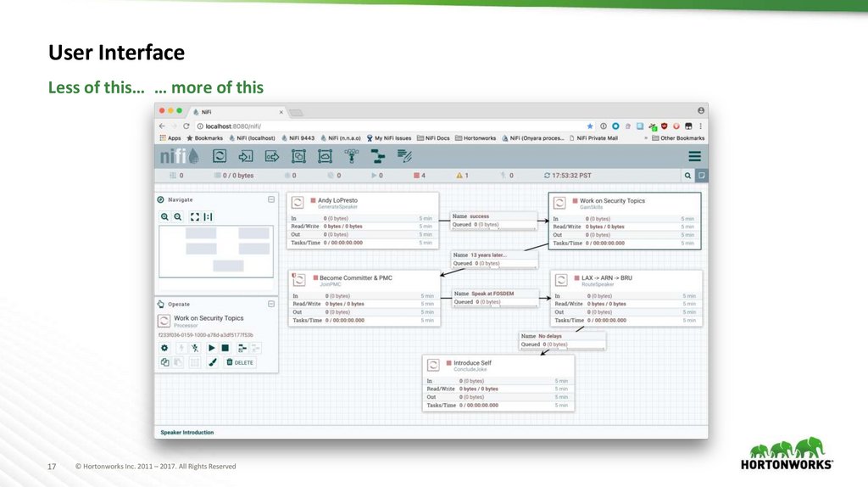Open the bulletin board icon in status bar

[701, 176]
